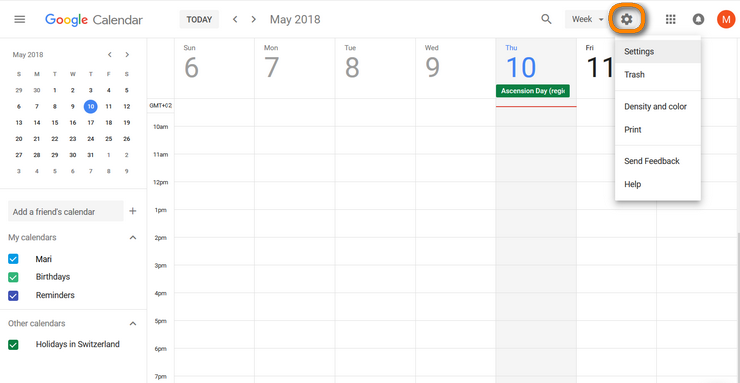This screenshot has height=383, width=740.
Task: Select May 26 in mini calendar
Action: pos(126,139)
